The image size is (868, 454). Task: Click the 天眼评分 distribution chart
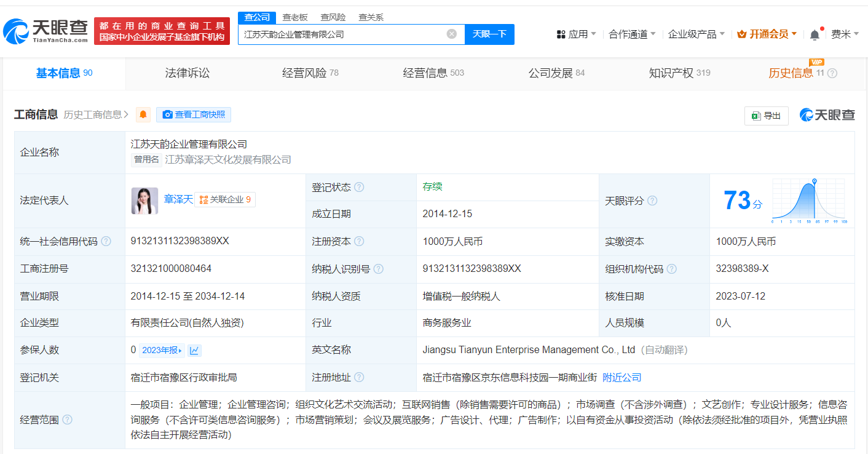(x=810, y=201)
